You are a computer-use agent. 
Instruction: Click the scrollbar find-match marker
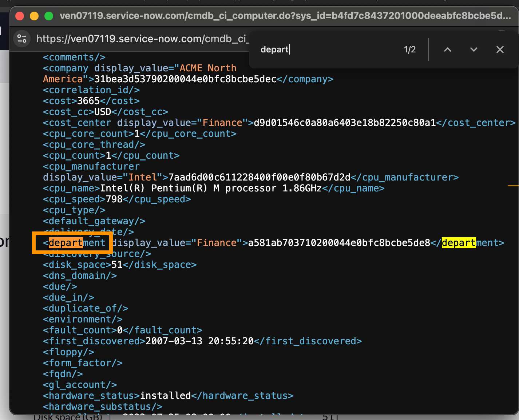[513, 186]
